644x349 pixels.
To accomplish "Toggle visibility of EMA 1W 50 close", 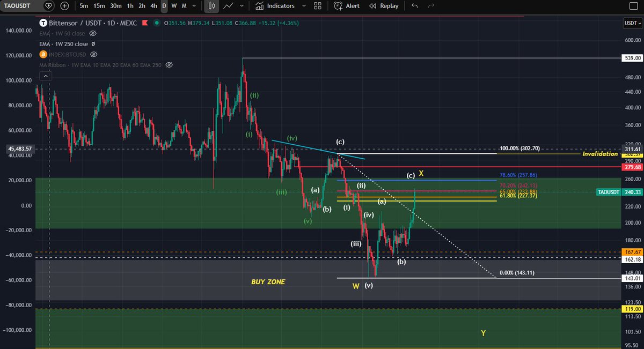I will 93,33.
